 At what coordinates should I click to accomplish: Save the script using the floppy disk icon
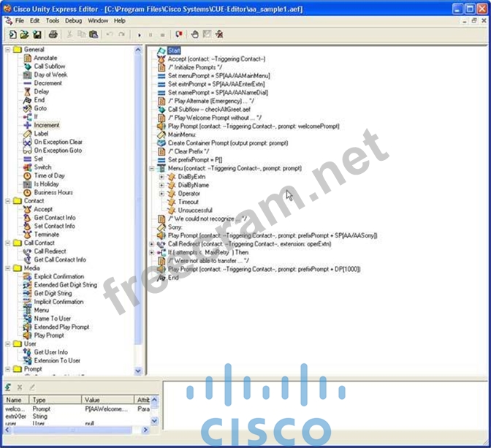coord(35,34)
